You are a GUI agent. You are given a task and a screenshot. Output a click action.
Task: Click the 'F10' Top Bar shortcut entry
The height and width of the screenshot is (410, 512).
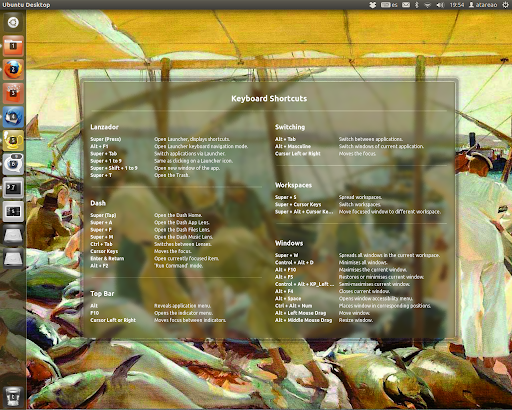click(x=95, y=313)
